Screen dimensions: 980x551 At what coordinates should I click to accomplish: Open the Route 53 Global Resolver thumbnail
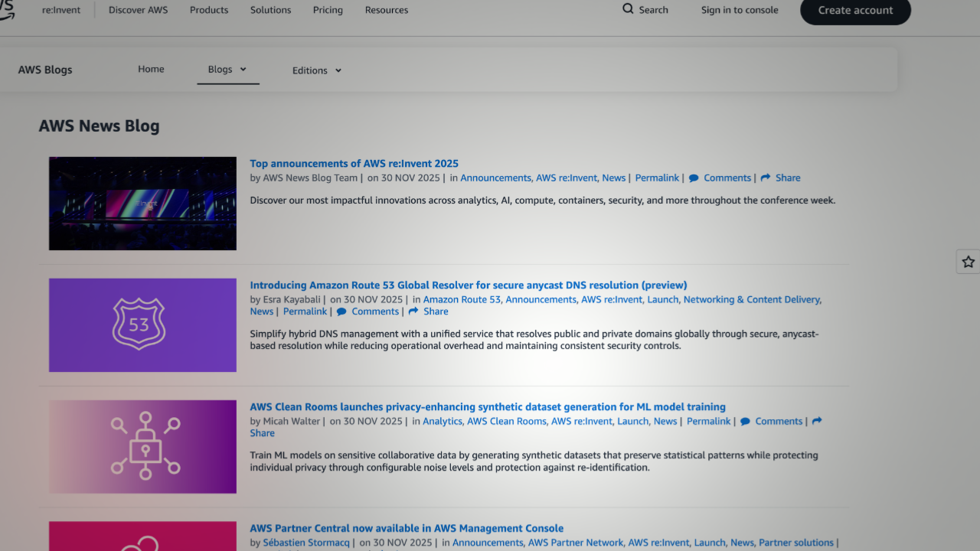tap(142, 325)
